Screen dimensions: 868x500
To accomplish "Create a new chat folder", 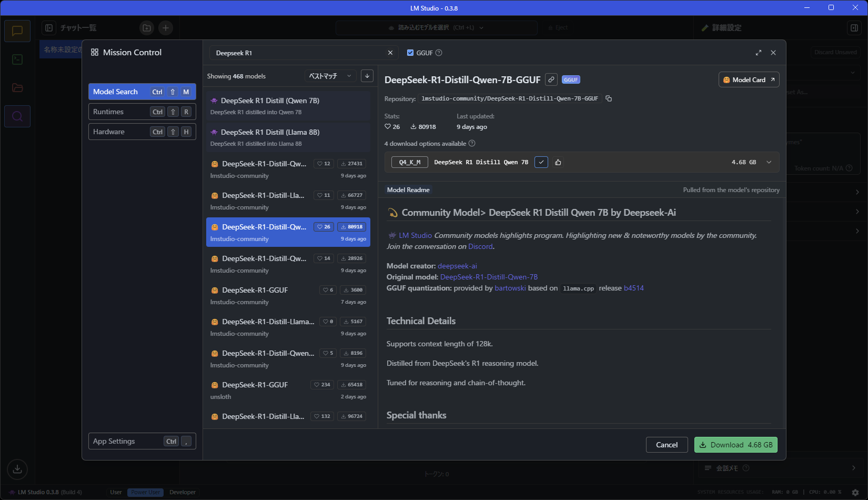I will [x=147, y=28].
